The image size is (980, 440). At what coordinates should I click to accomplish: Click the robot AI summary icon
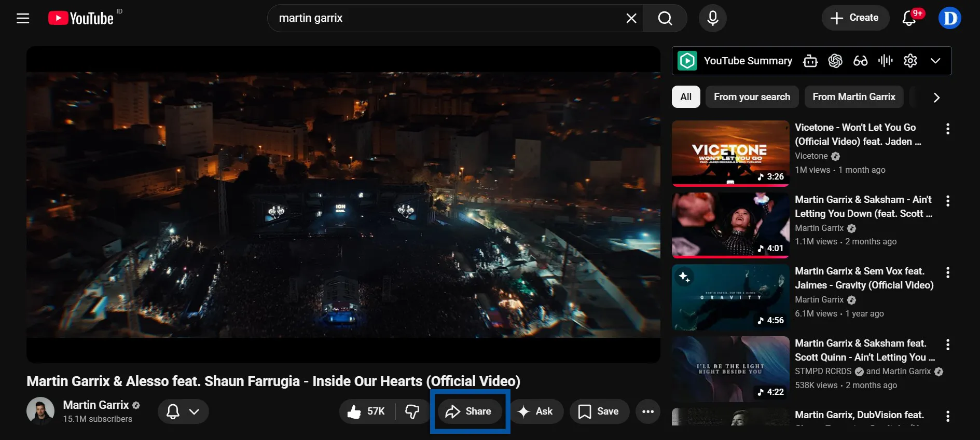point(810,61)
